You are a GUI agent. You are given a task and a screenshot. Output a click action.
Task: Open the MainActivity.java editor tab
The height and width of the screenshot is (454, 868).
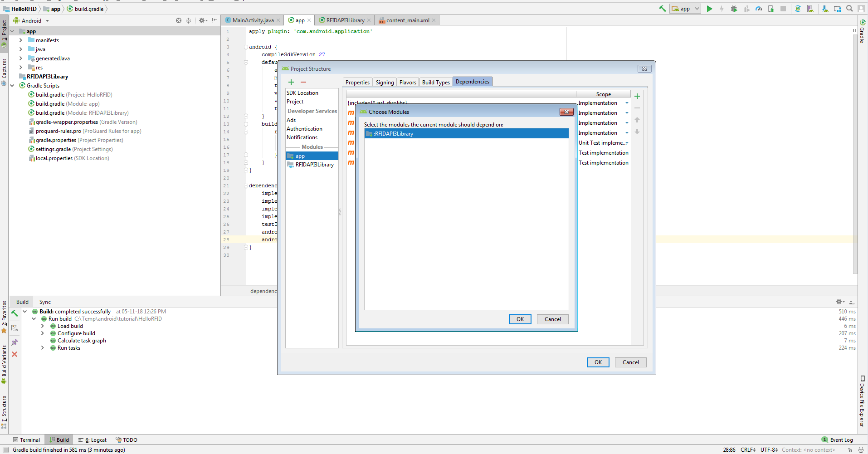click(253, 20)
